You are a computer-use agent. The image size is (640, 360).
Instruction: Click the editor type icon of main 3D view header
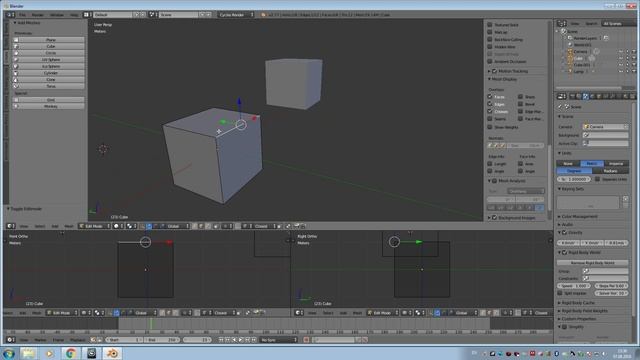pos(10,226)
